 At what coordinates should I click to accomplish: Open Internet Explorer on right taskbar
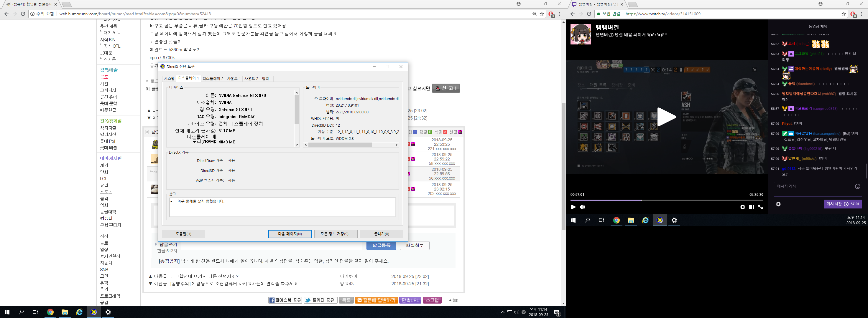pyautogui.click(x=645, y=220)
